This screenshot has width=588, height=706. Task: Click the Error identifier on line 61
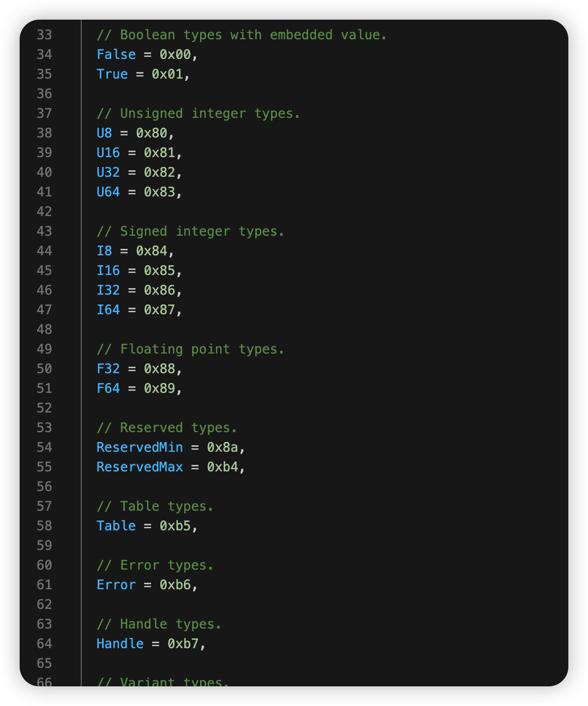(116, 585)
